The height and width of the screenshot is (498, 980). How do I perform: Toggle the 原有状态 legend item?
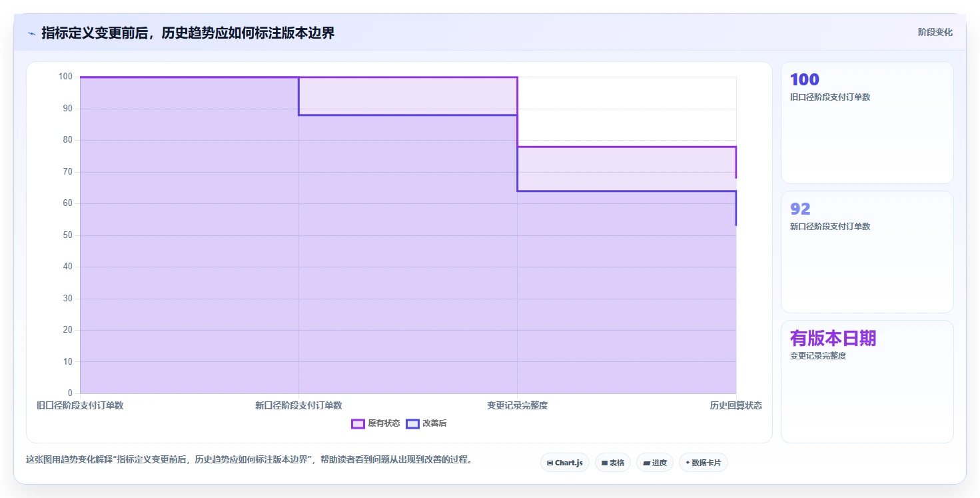click(376, 423)
